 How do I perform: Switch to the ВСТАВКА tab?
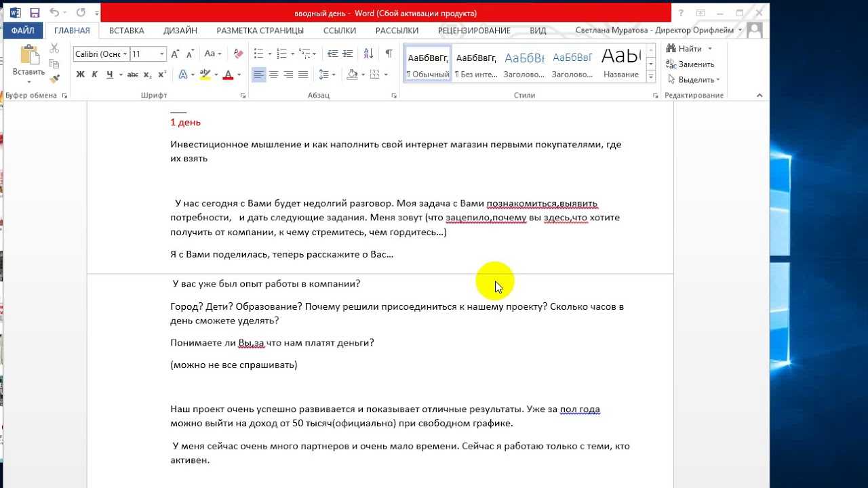pyautogui.click(x=127, y=30)
